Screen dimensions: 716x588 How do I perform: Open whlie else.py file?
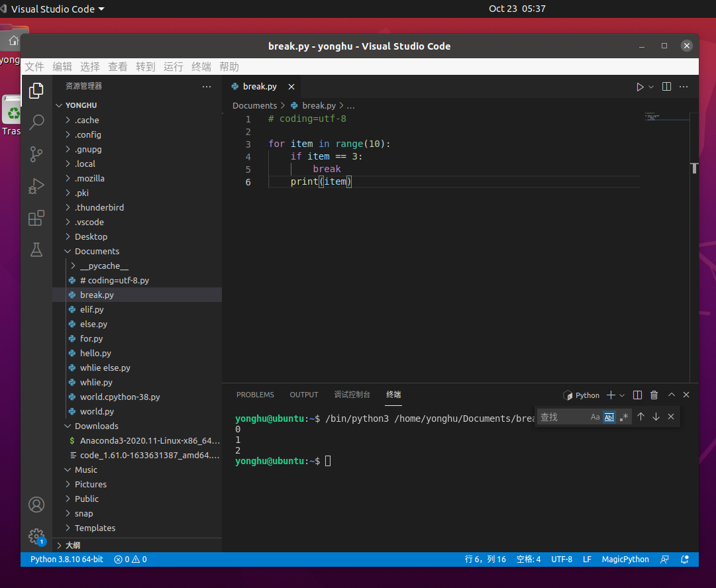click(137, 368)
